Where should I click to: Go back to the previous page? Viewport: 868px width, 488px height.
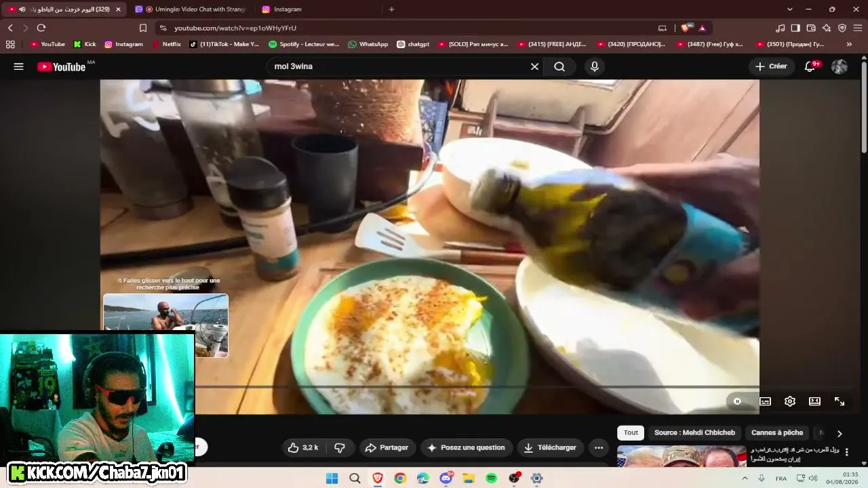click(x=10, y=28)
